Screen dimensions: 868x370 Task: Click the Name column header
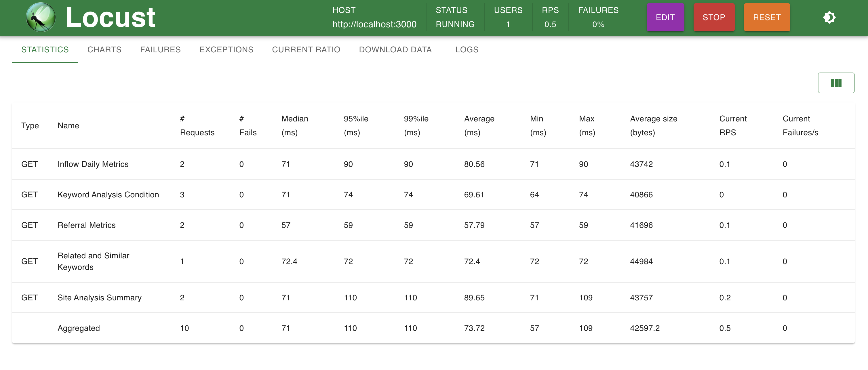(x=68, y=126)
